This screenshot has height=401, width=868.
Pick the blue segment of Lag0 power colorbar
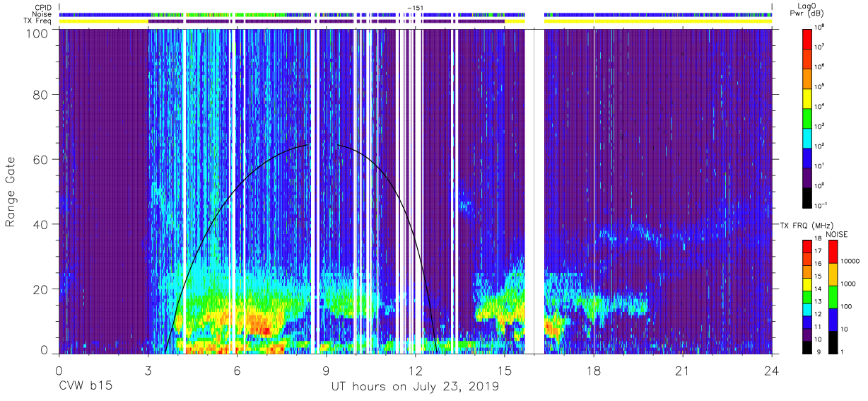(809, 157)
